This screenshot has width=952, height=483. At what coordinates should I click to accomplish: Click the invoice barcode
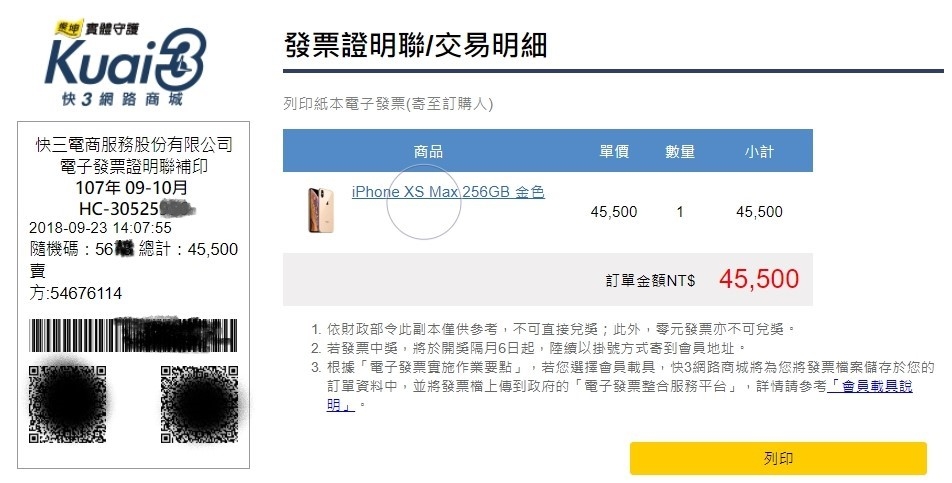(x=133, y=335)
